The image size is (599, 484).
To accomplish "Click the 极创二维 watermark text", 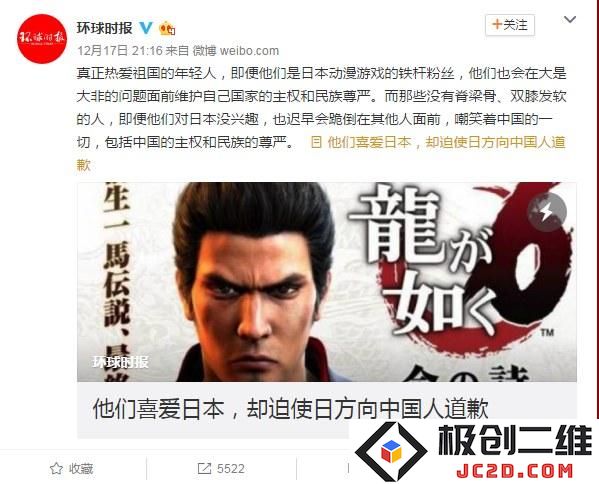I will 515,440.
